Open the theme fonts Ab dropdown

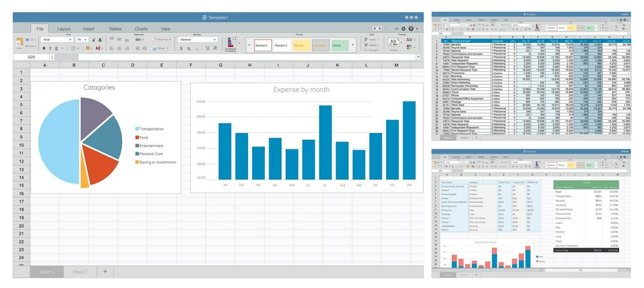[411, 40]
